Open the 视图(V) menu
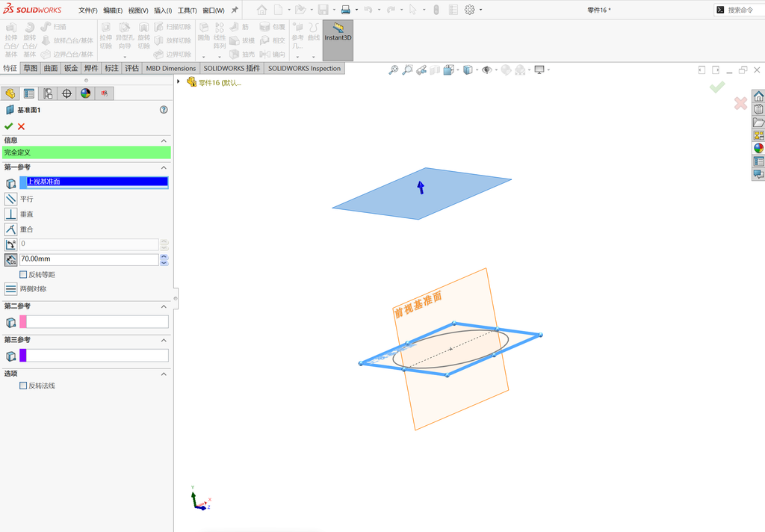Image resolution: width=765 pixels, height=532 pixels. point(138,10)
